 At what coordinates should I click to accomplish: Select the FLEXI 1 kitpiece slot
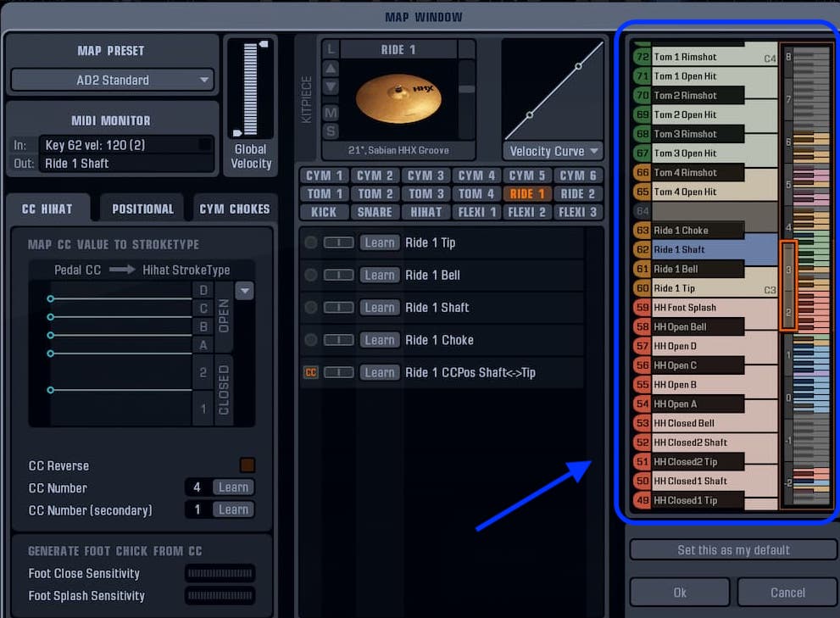(476, 212)
